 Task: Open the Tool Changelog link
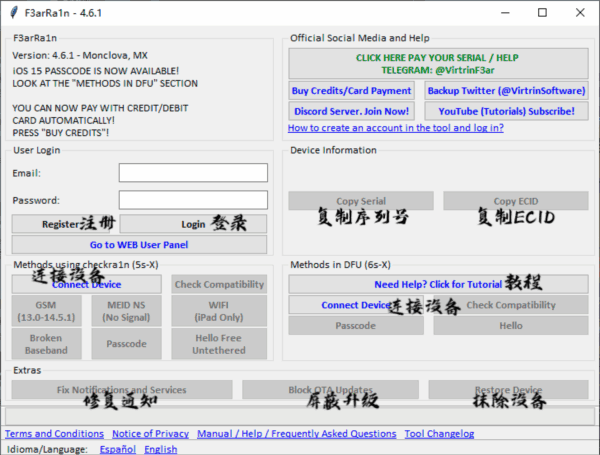(x=439, y=434)
